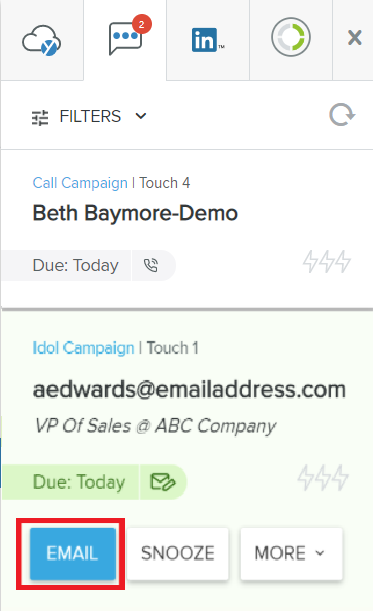Open the chat tasks tab with badge
The width and height of the screenshot is (373, 611).
pos(125,39)
